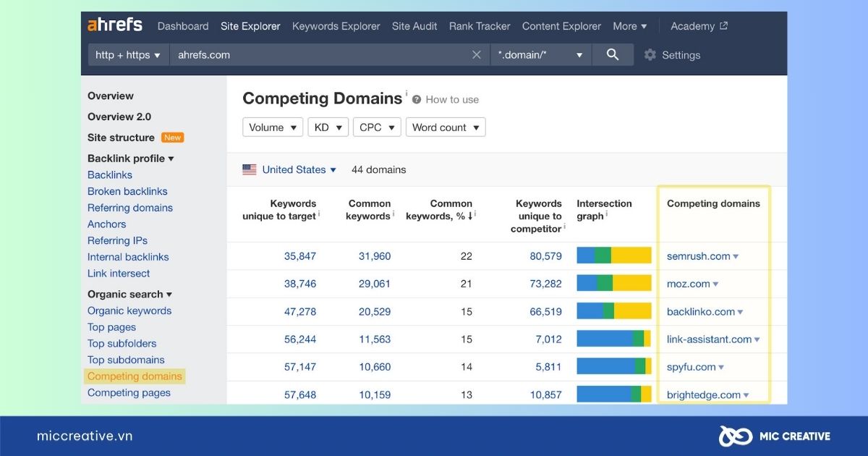Expand the link-assistant.com domain menu
This screenshot has width=868, height=456.
pos(757,339)
